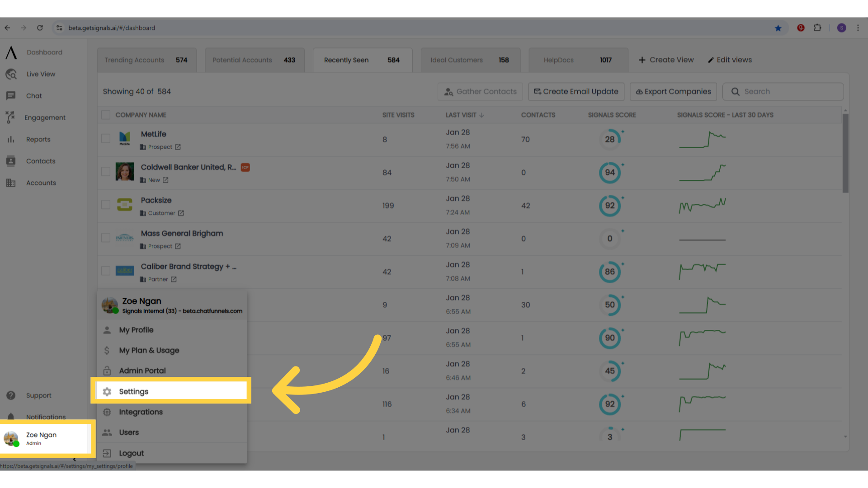This screenshot has width=868, height=488.
Task: Open the Chat sidebar icon
Action: coord(11,96)
